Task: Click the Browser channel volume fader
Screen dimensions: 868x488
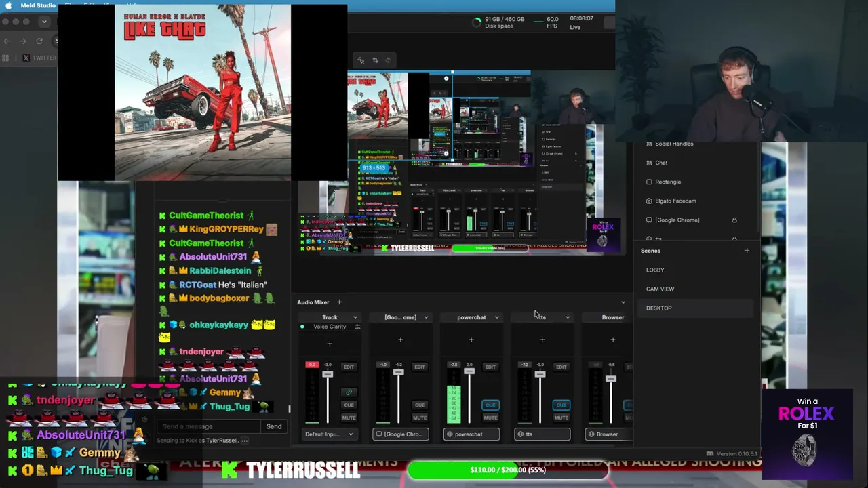Action: click(x=611, y=378)
